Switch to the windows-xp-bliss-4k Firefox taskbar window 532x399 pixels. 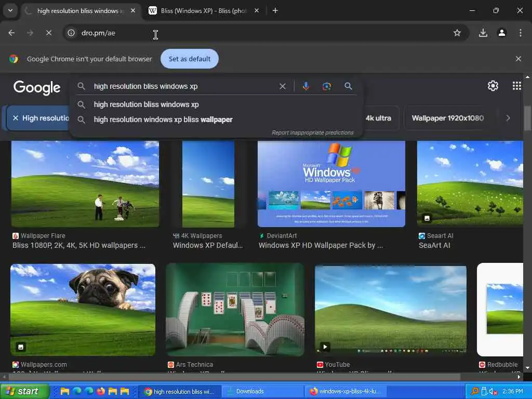point(345,392)
